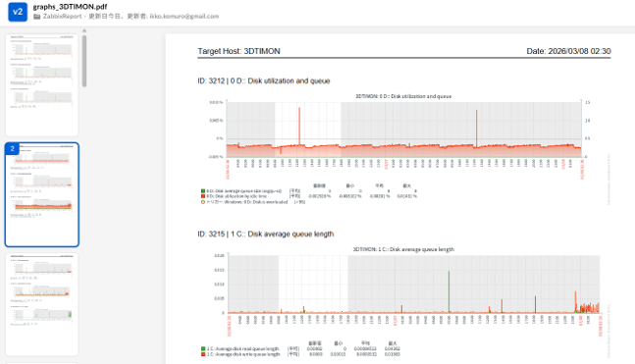Click green swatch for disk read queue length
This screenshot has width=635, height=364.
point(203,348)
